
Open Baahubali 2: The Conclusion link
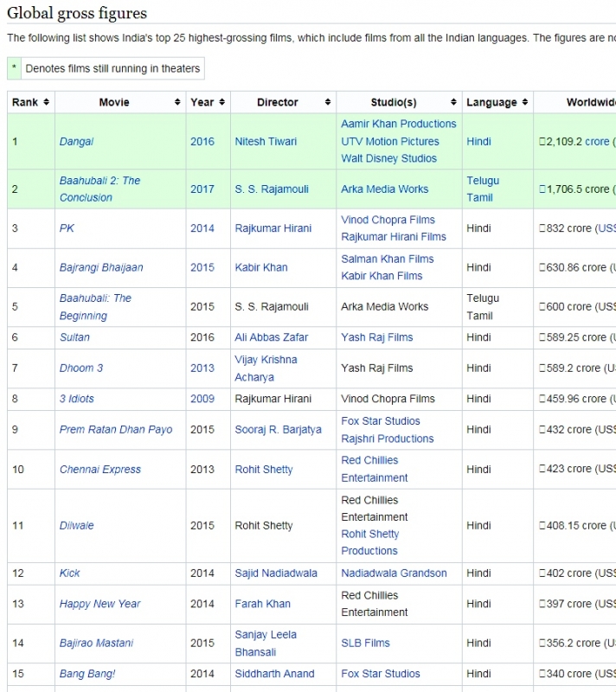click(x=99, y=189)
